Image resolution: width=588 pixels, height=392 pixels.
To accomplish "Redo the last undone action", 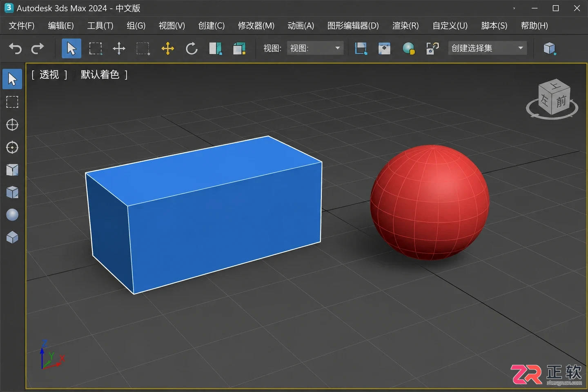I will coord(38,49).
